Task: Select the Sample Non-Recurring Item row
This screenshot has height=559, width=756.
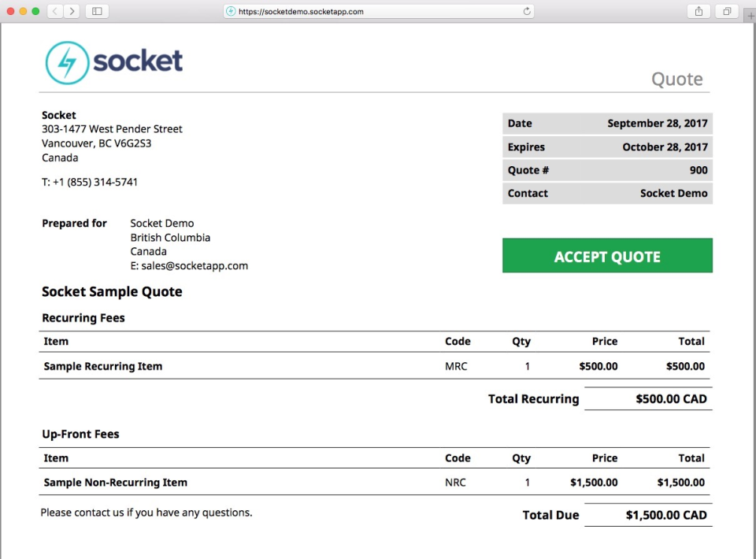Action: [x=116, y=483]
